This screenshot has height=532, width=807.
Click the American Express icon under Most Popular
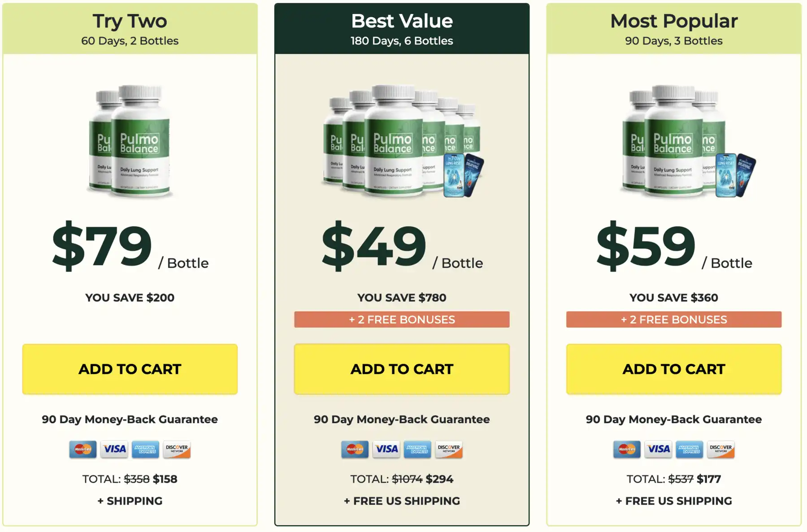[x=690, y=450]
